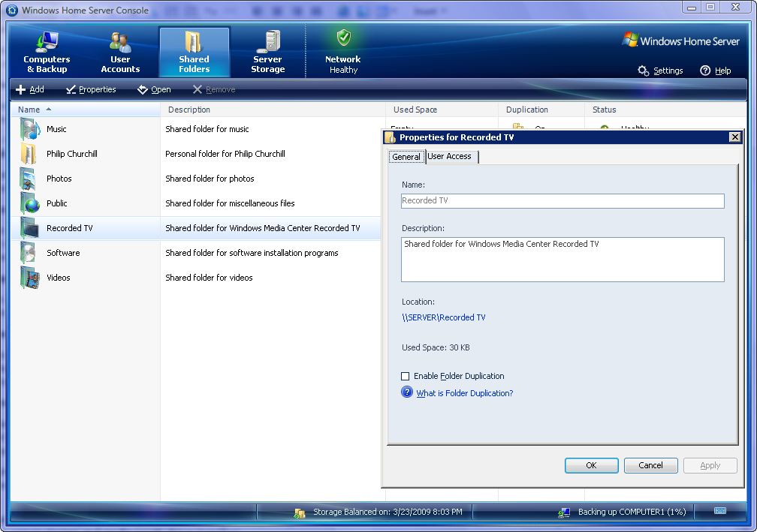This screenshot has width=757, height=532.
Task: Click 'Storage Balanced on: 3/23/2009' status text
Action: [388, 512]
